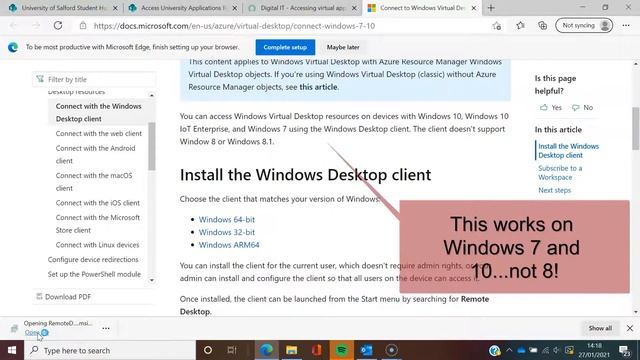Open download item options ellipsis

click(106, 328)
